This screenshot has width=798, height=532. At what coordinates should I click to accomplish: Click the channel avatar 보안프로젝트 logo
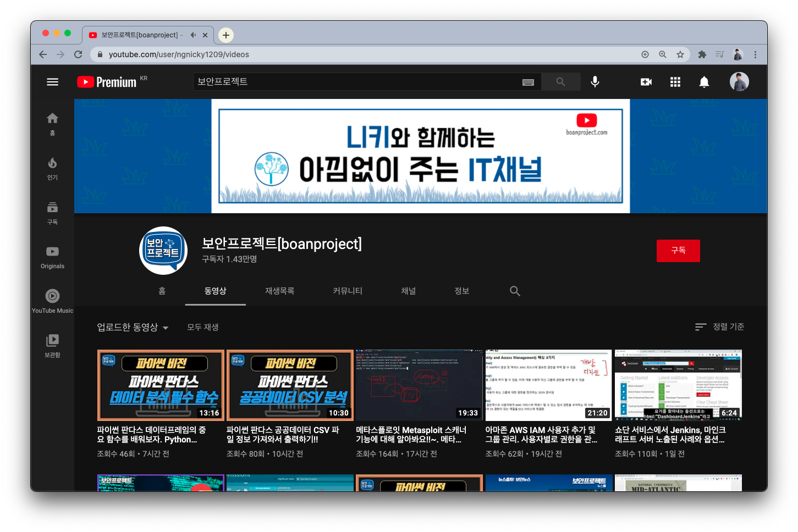pos(163,251)
